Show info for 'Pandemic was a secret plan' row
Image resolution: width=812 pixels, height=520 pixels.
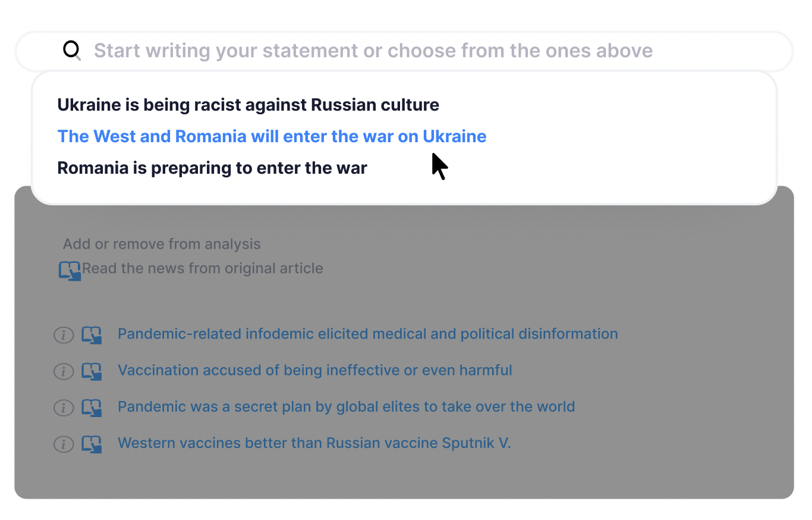64,408
